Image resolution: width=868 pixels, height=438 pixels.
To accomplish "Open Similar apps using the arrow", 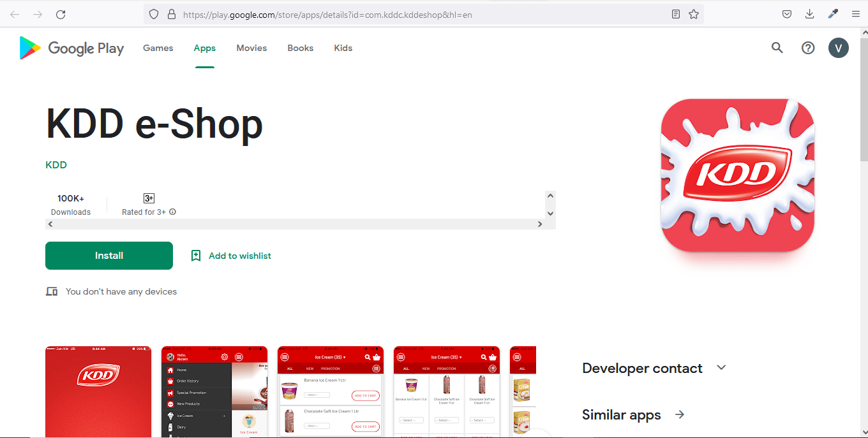I will click(680, 414).
